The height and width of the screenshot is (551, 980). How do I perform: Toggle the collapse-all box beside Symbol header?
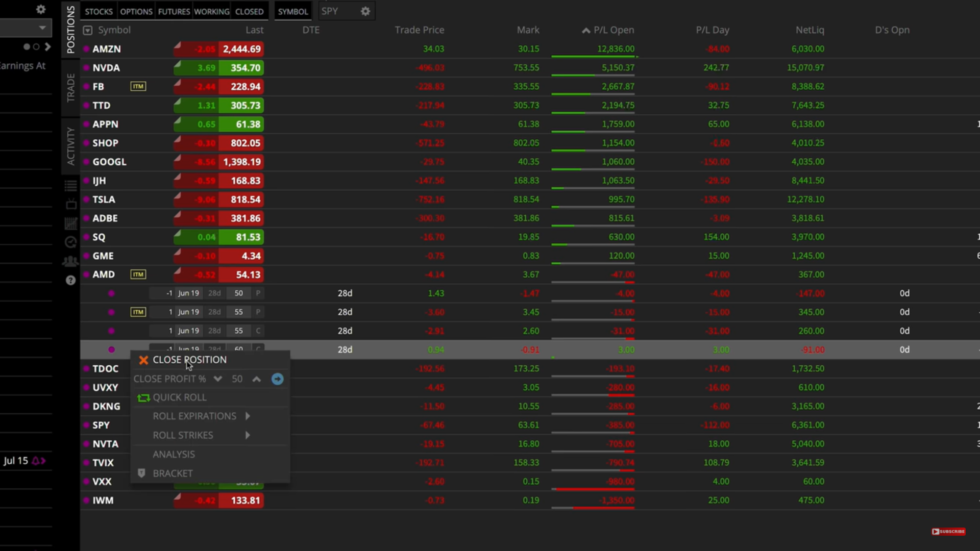[88, 31]
